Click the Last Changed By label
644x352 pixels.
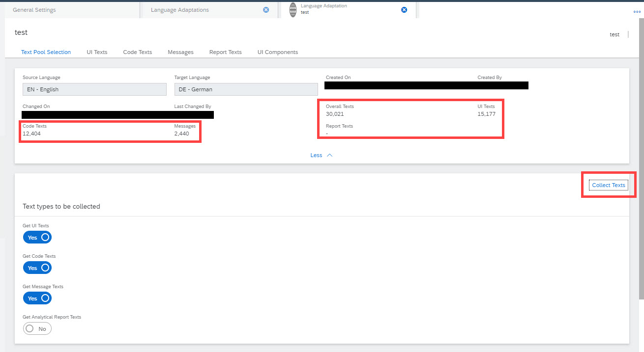tap(193, 107)
